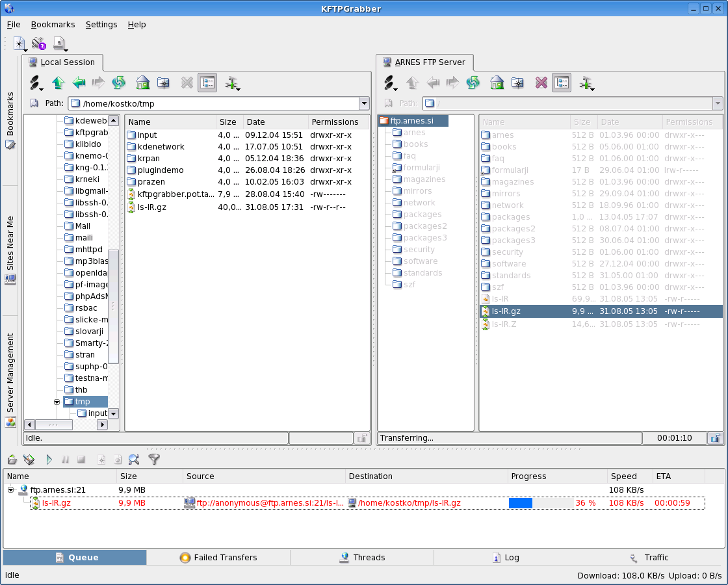
Task: Create new directory in Local Session
Action: [163, 83]
